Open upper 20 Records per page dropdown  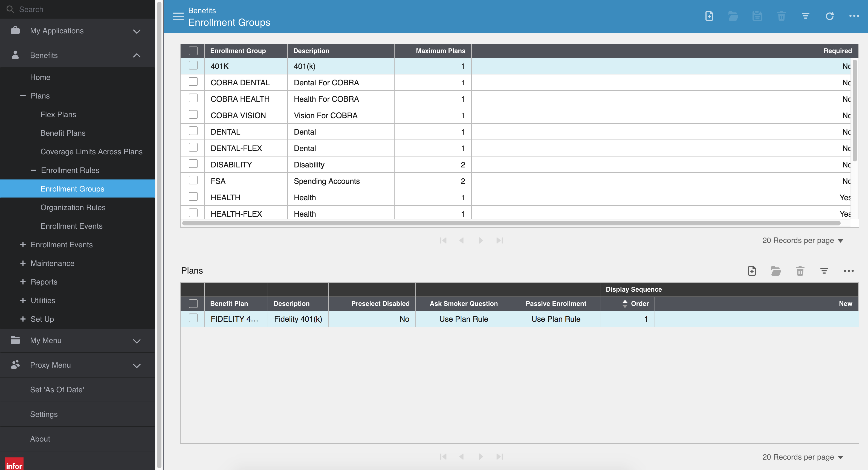click(802, 240)
